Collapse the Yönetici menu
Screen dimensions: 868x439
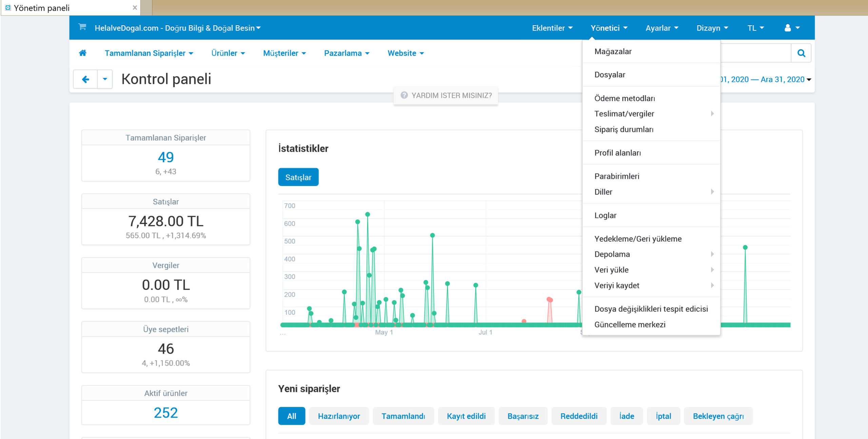(609, 28)
